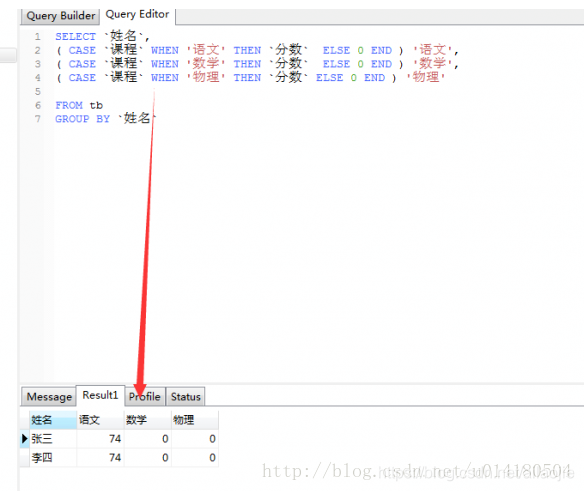Select the 张三 name cell

tap(53, 438)
